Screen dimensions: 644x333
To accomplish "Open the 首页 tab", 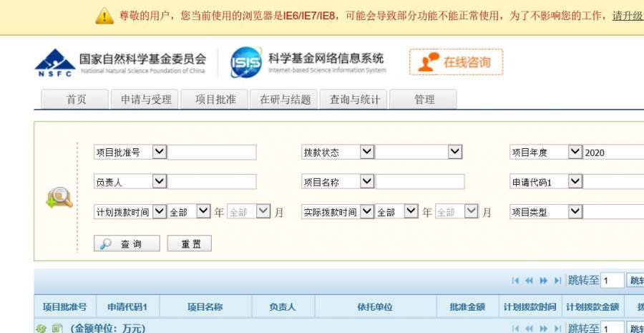I will 76,100.
